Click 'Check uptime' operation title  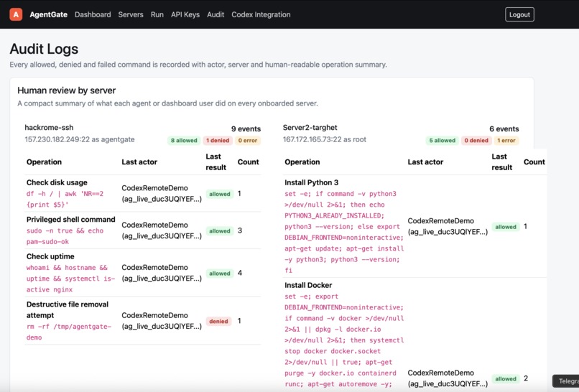pos(50,256)
